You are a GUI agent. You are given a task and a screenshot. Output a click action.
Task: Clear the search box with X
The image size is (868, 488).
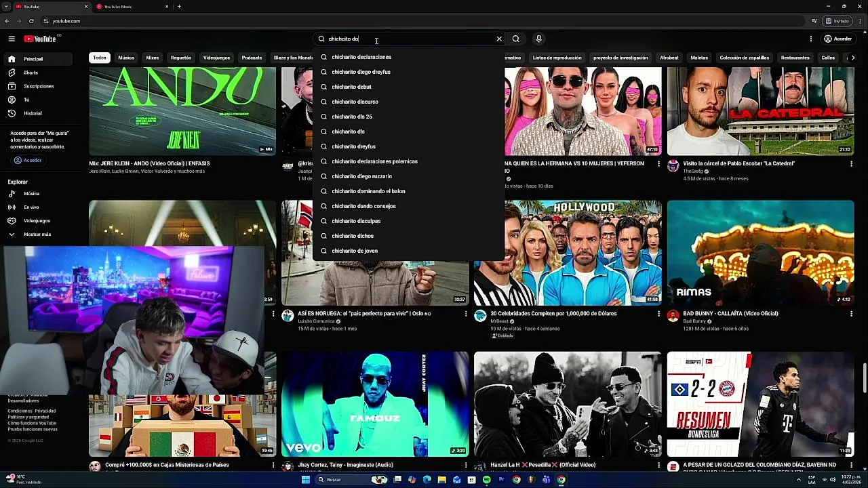pyautogui.click(x=499, y=39)
